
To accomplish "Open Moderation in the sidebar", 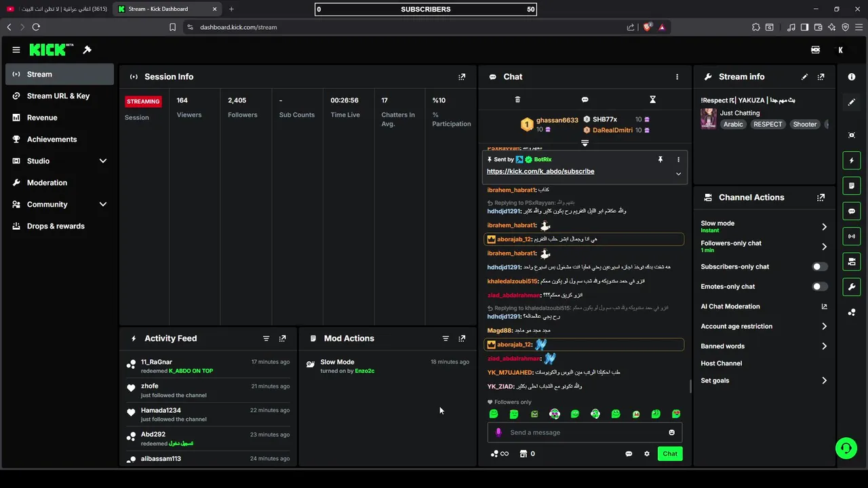I will [60, 183].
